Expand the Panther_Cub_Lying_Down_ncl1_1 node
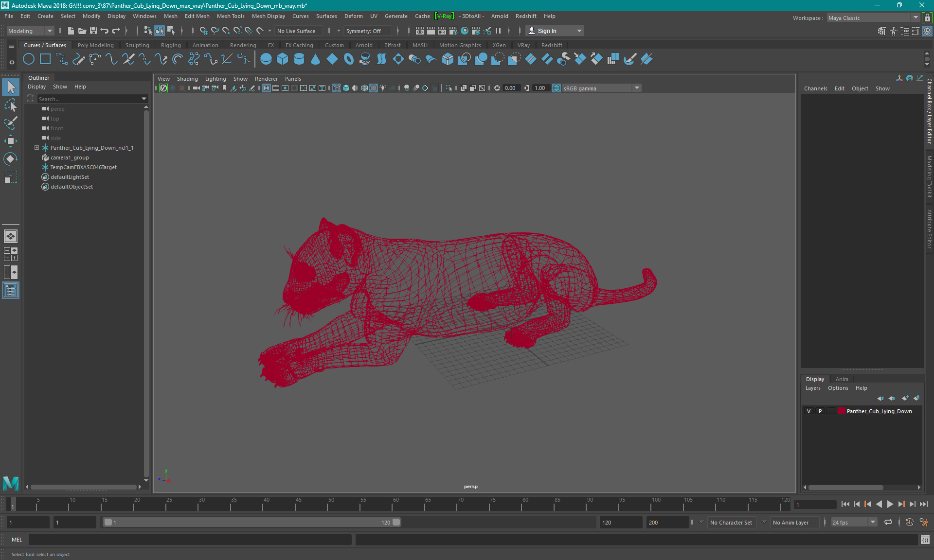Screen dimensions: 934x560 [36, 148]
